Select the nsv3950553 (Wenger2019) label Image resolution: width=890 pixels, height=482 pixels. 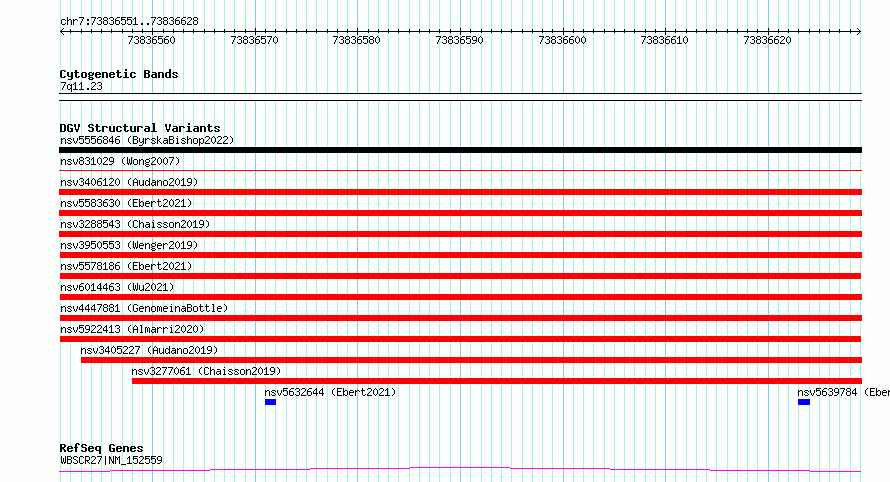coord(129,245)
